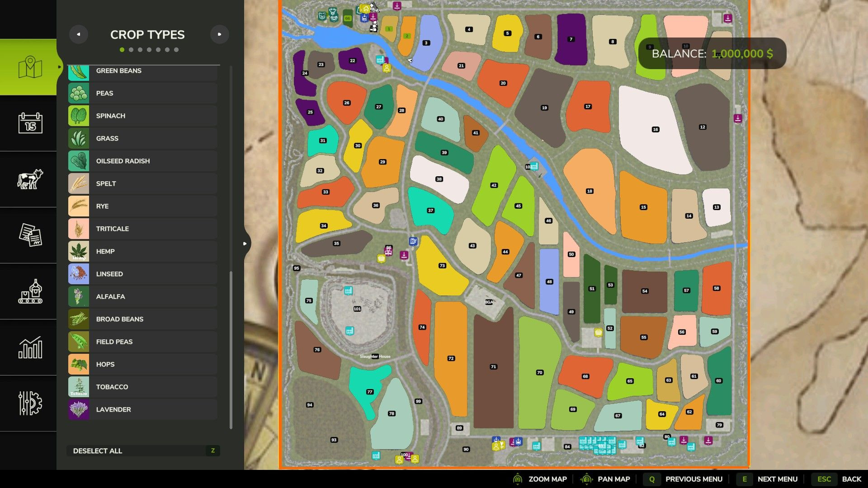Screen dimensions: 868x488
Task: Toggle Lavender crop type filter
Action: click(143, 409)
